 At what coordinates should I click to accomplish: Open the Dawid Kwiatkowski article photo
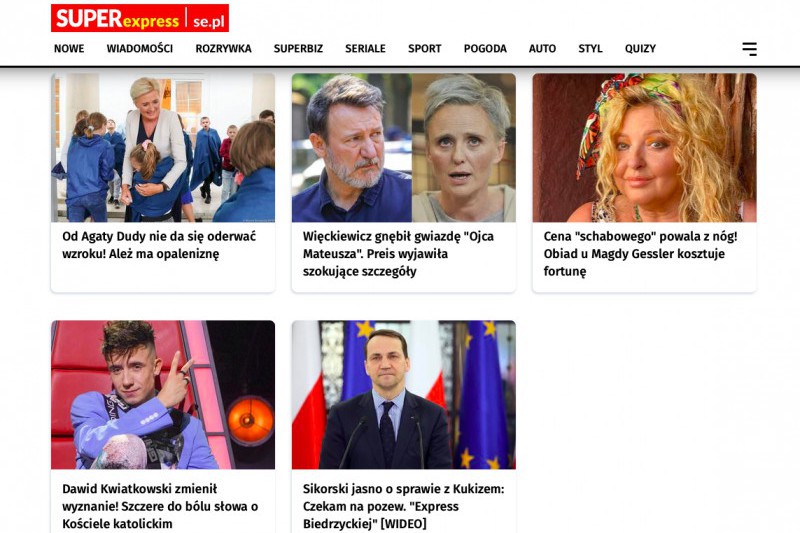coord(163,395)
